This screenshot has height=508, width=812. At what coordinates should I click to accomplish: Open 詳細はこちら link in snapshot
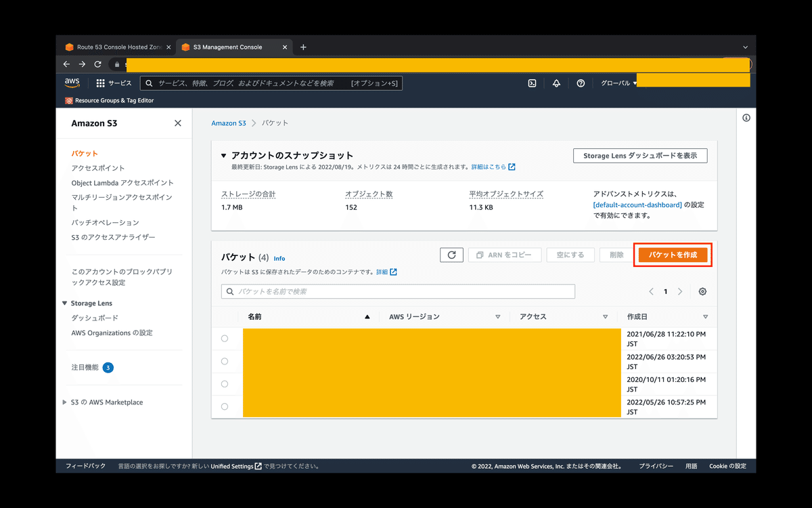(493, 167)
